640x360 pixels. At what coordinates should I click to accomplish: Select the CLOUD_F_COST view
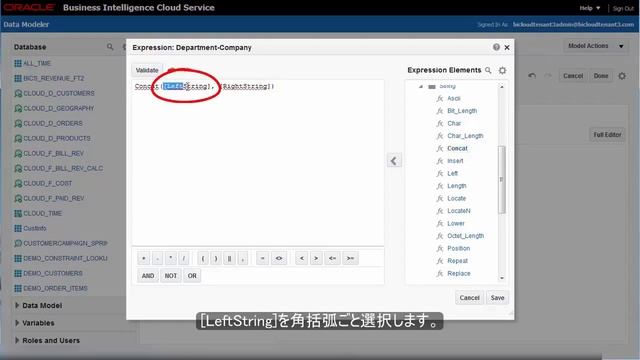pos(47,184)
